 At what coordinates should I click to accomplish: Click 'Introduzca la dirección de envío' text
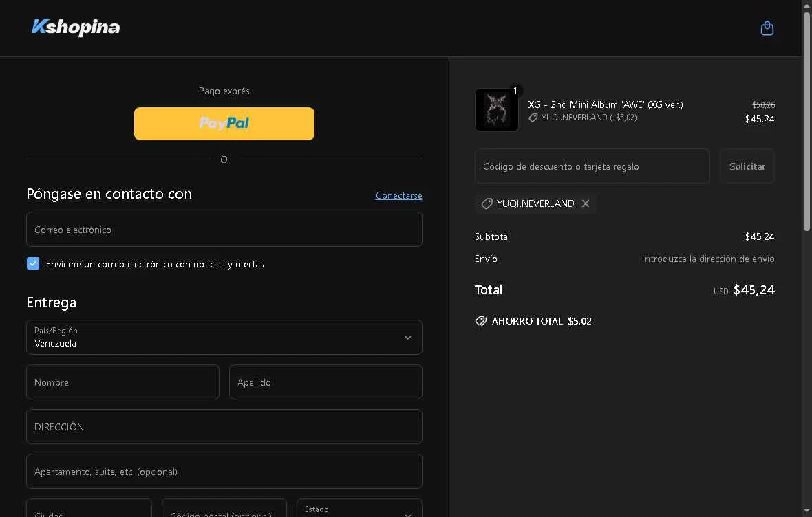[x=708, y=258]
